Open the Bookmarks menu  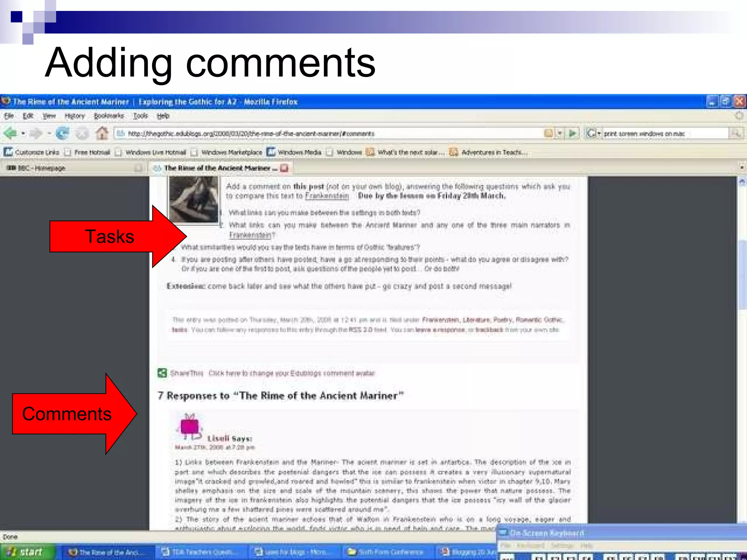tap(109, 116)
